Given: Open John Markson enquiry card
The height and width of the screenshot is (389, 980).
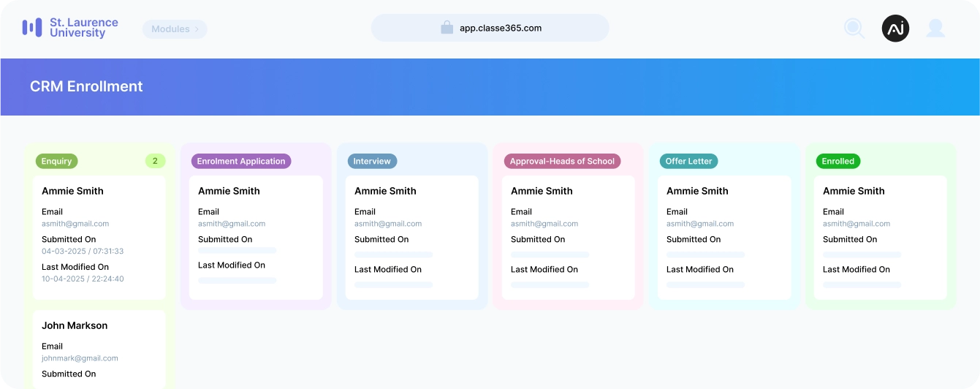Looking at the screenshot, I should (x=99, y=348).
